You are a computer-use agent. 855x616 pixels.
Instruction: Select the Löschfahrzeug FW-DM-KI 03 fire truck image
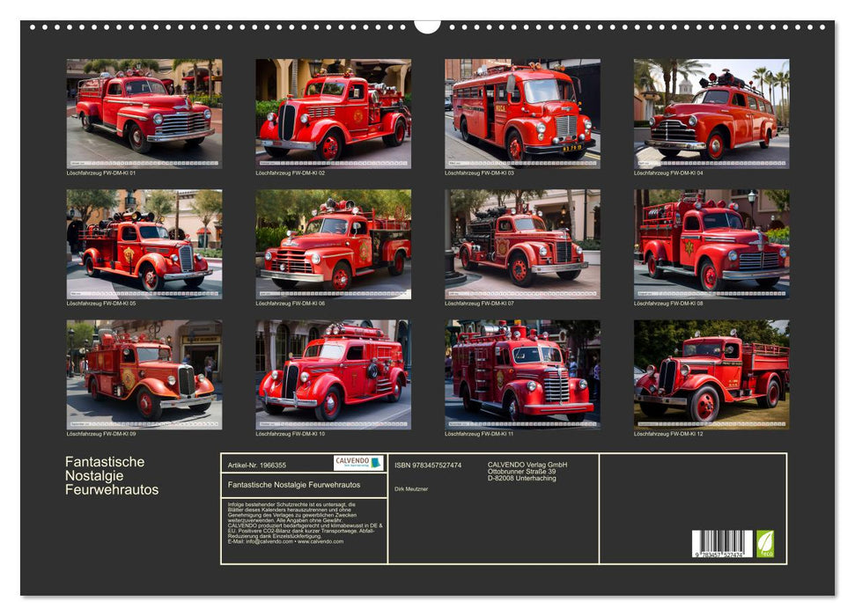(522, 114)
